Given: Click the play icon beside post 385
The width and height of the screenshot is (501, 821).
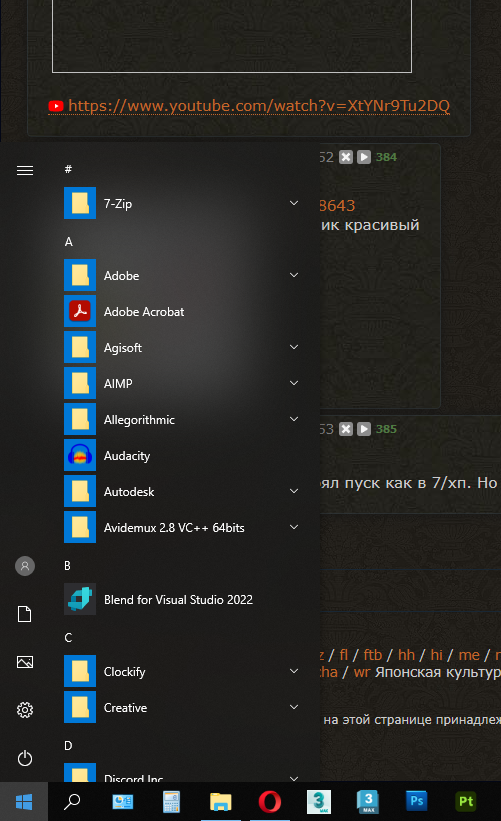Looking at the screenshot, I should (x=364, y=429).
